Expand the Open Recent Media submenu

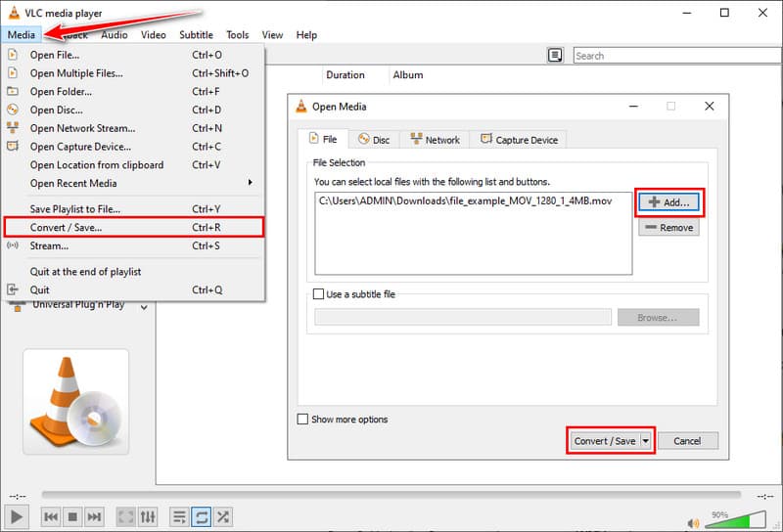(x=250, y=183)
